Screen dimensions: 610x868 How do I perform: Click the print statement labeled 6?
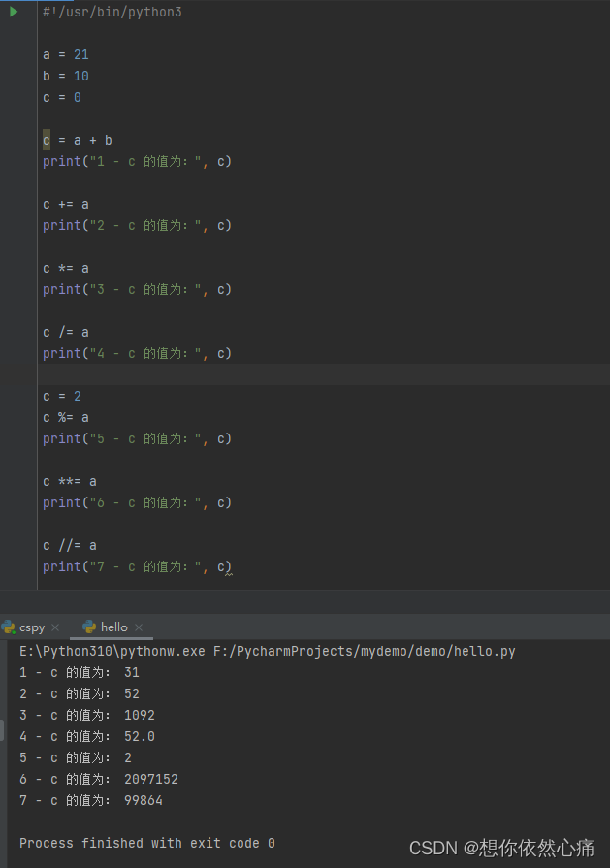[138, 502]
